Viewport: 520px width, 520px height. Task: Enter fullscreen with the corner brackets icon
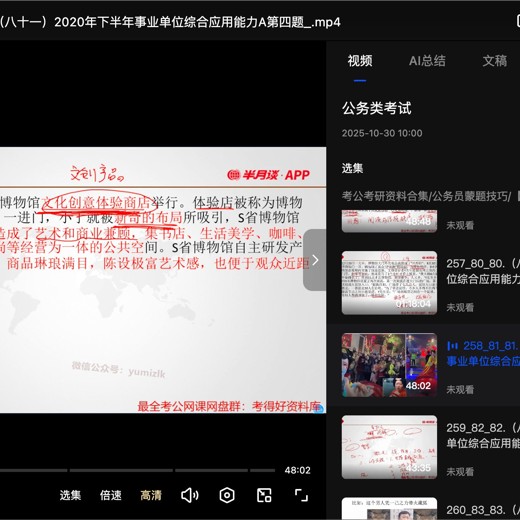coord(301,495)
